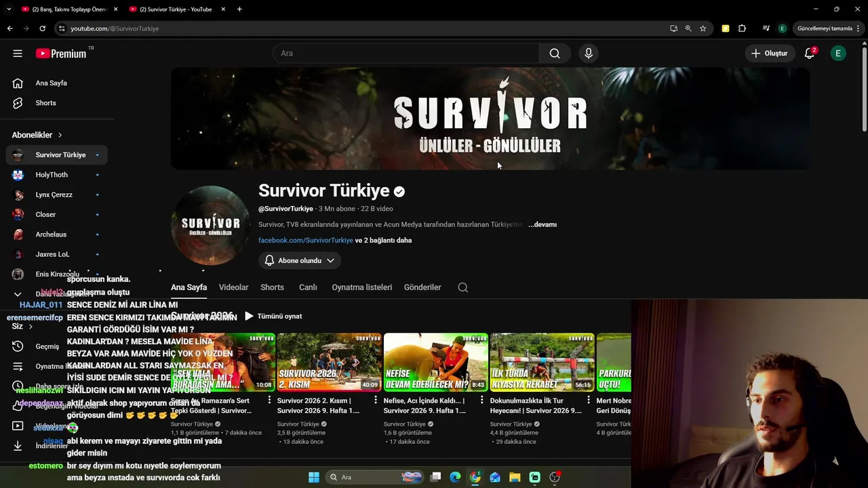Switch to the Barış, Takımı Toplayıp tab
868x488 pixels.
click(69, 9)
